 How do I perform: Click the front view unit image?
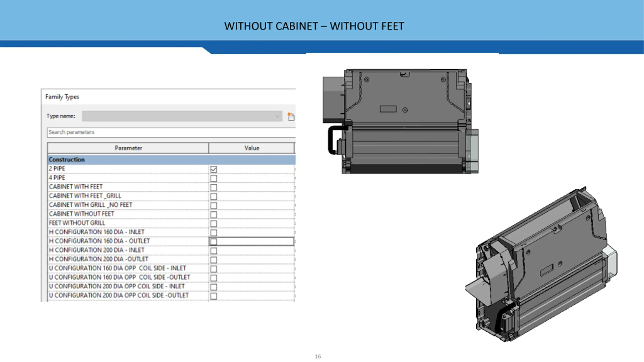click(400, 121)
